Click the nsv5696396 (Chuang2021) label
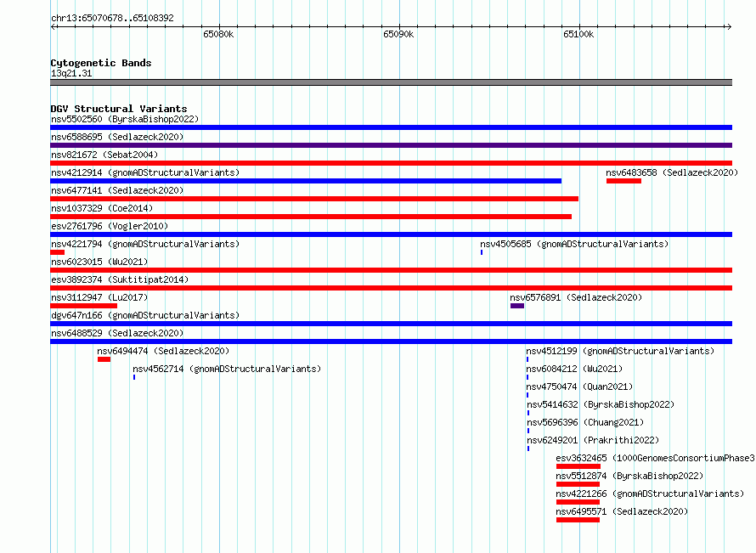The height and width of the screenshot is (553, 756). tap(585, 422)
